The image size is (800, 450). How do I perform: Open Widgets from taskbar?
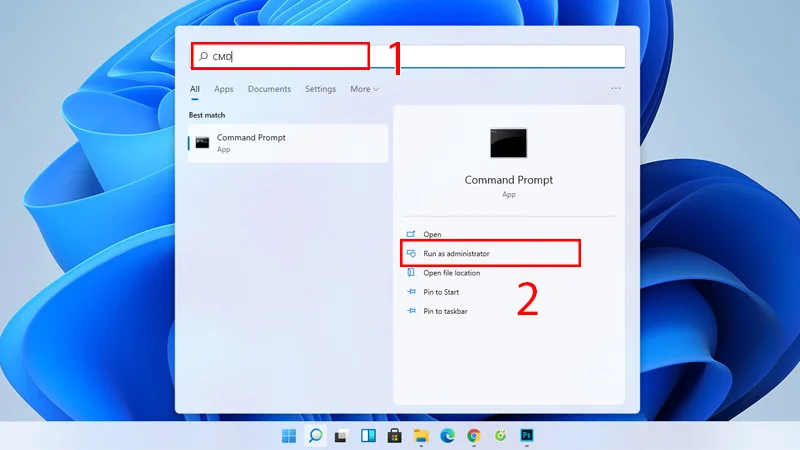[368, 436]
